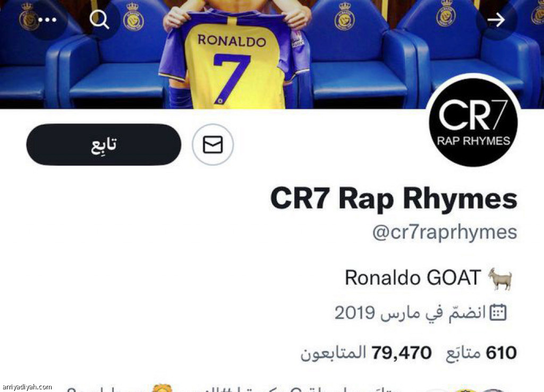544x392 pixels.
Task: Tap the search magnifier icon
Action: click(x=99, y=20)
